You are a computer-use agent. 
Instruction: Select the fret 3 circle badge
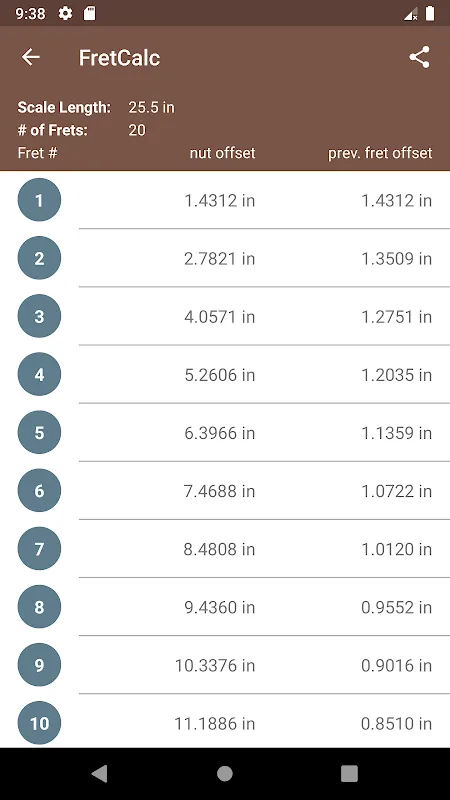click(x=39, y=316)
